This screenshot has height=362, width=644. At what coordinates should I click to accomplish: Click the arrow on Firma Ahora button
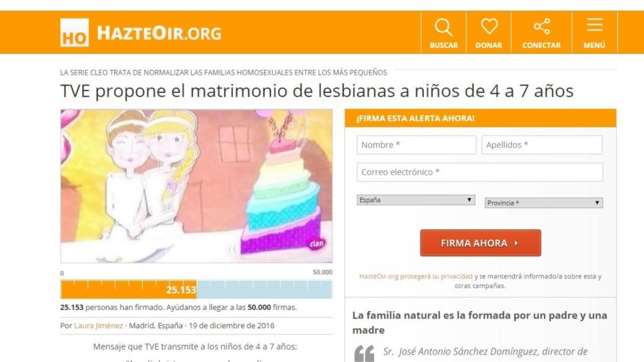coord(516,243)
